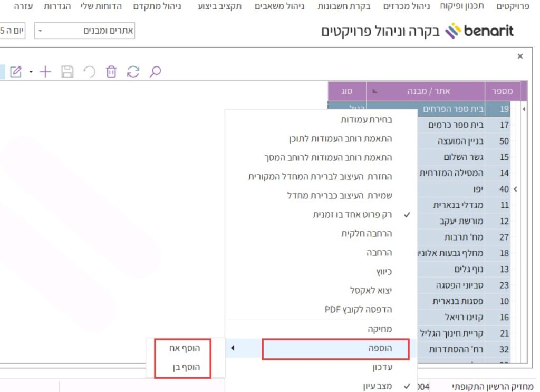Click the edit pencil icon in toolbar
The image size is (540, 392).
[16, 72]
